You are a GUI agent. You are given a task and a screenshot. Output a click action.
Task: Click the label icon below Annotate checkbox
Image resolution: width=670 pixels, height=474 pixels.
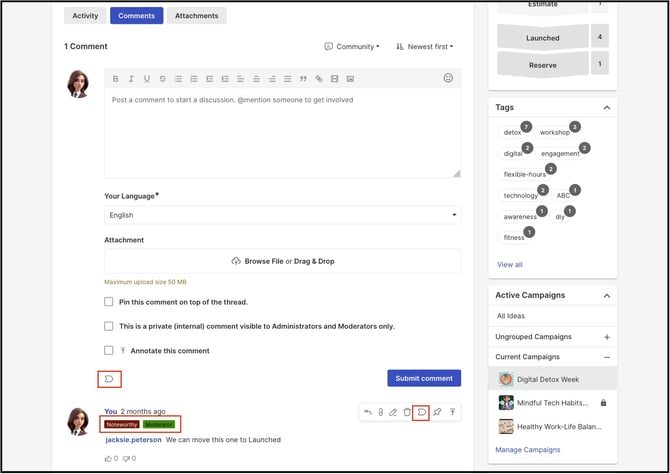(109, 379)
